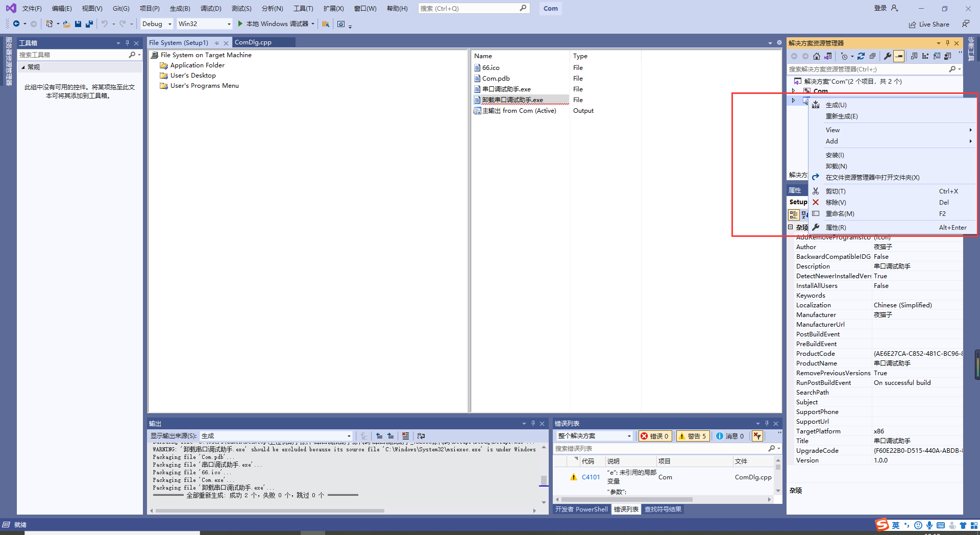Toggle the preview selected items button in Solution Explorer
This screenshot has width=980, height=535.
(899, 56)
